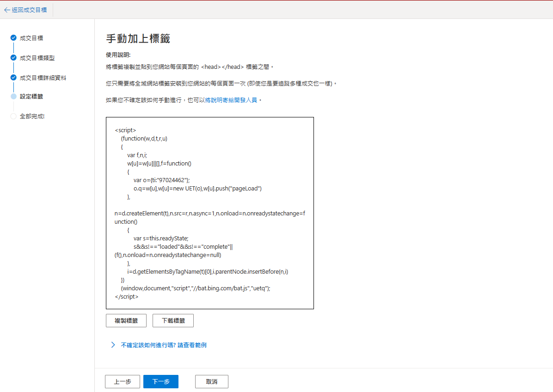Screen dimensions: 553x392
Task: Click the 下載標籤 button
Action: 173,320
